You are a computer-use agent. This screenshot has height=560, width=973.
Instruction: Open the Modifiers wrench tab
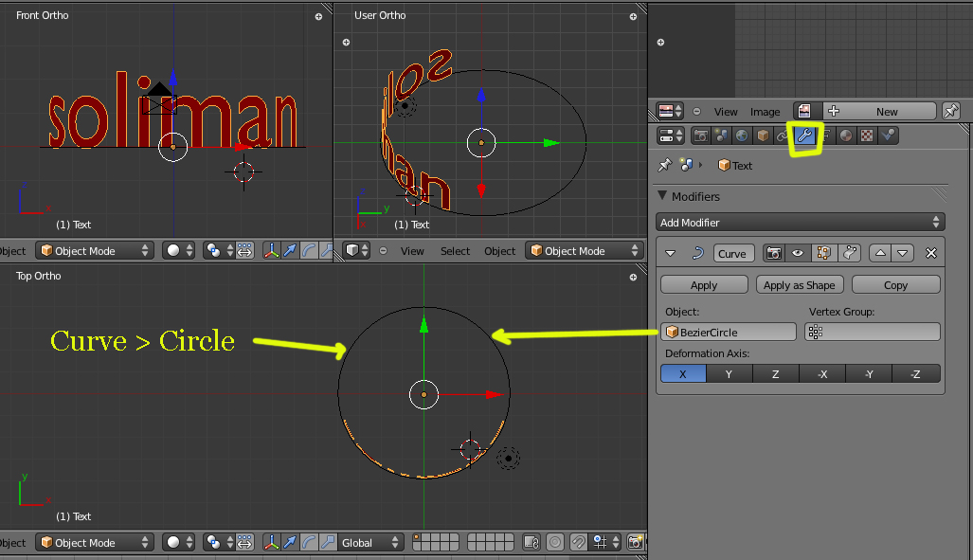coord(805,135)
